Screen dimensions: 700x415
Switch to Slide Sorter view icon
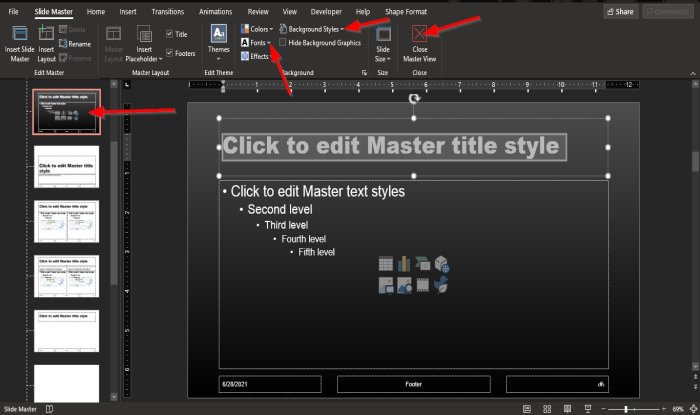click(547, 409)
